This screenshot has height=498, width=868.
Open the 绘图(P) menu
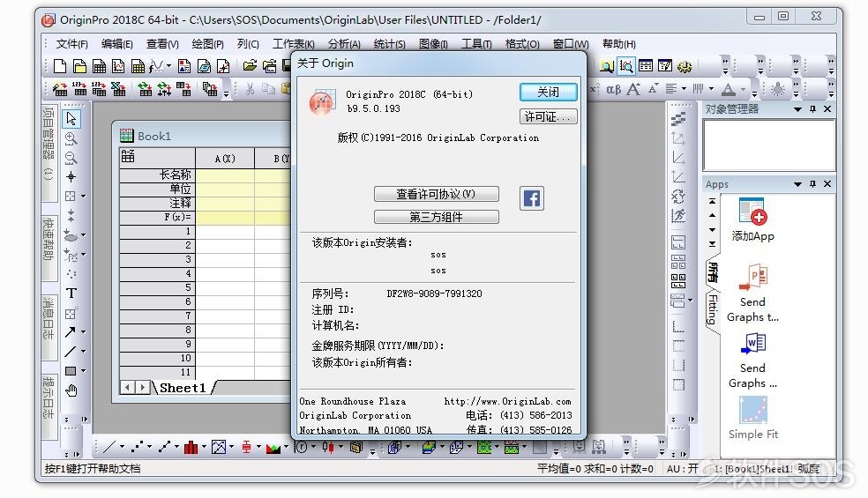[x=207, y=44]
